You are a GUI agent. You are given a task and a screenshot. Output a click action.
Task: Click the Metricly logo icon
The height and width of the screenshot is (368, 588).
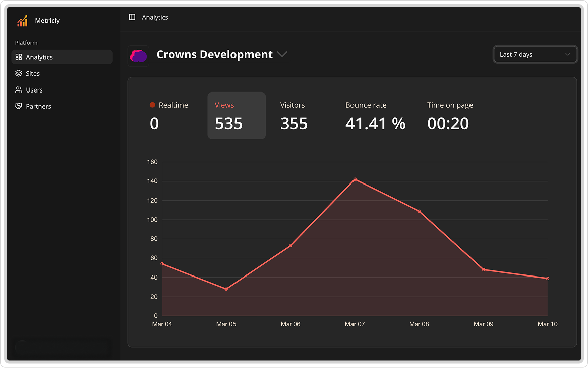[22, 21]
